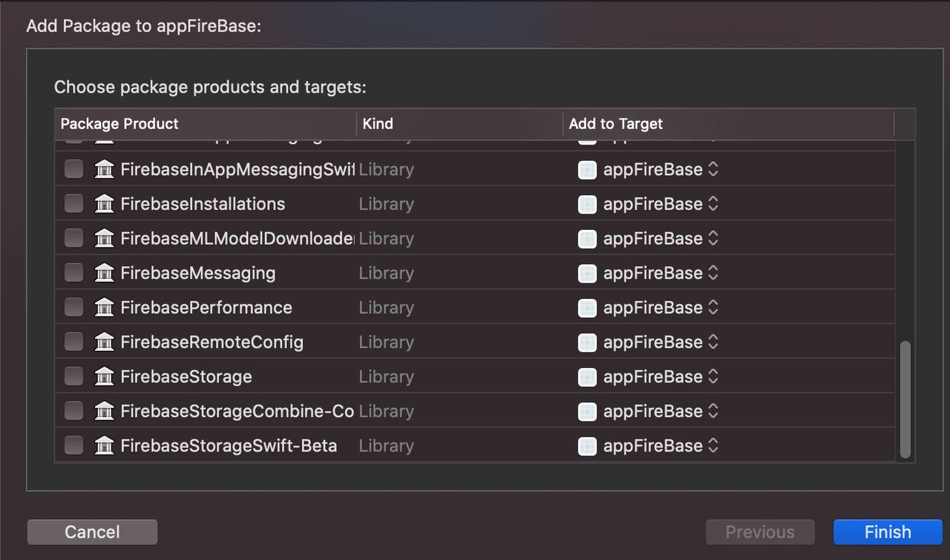Open target dropdown for FirebaseMessaging
The image size is (950, 560).
click(x=648, y=273)
